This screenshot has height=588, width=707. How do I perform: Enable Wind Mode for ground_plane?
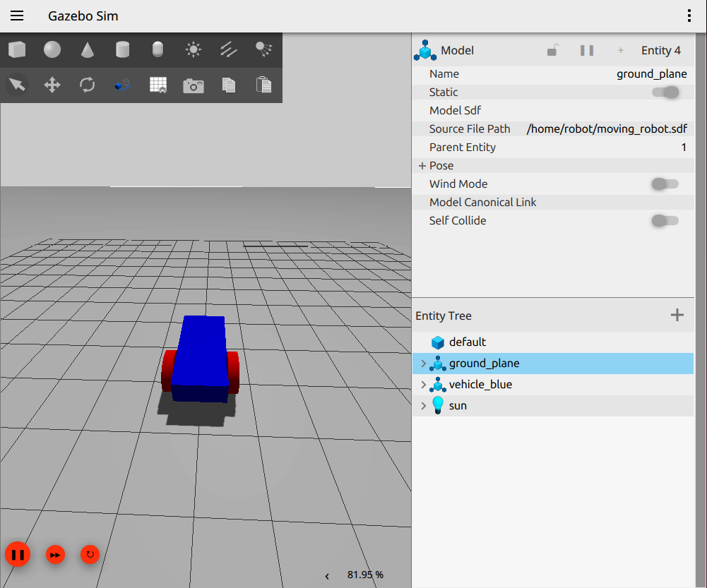click(x=665, y=184)
